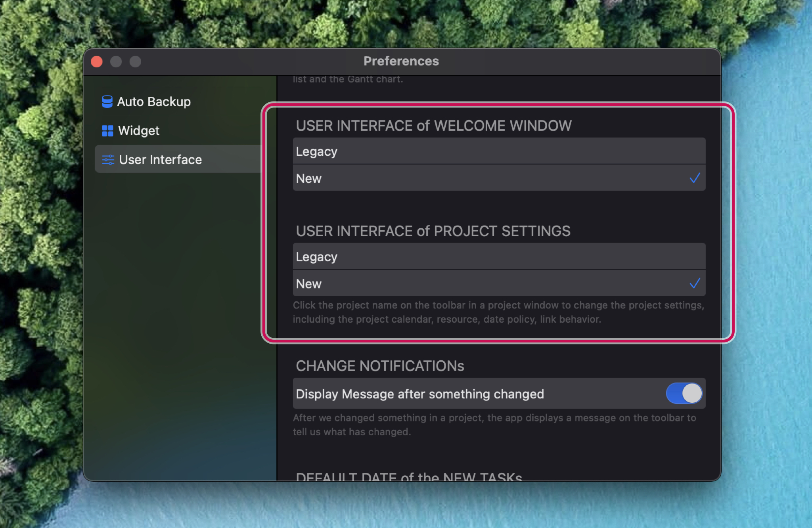Click the Preferences window title bar text
The image size is (812, 528).
pyautogui.click(x=401, y=61)
